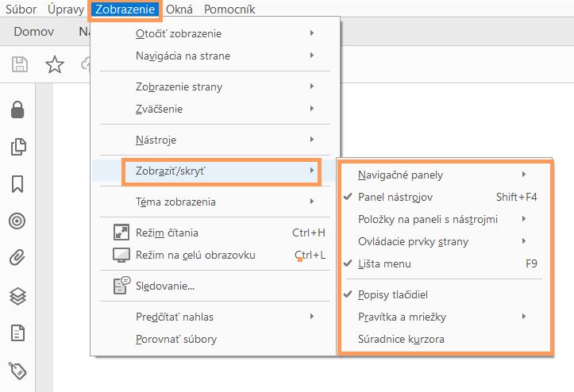Click the star bookmark icon in toolbar
574x392 pixels.
[54, 65]
